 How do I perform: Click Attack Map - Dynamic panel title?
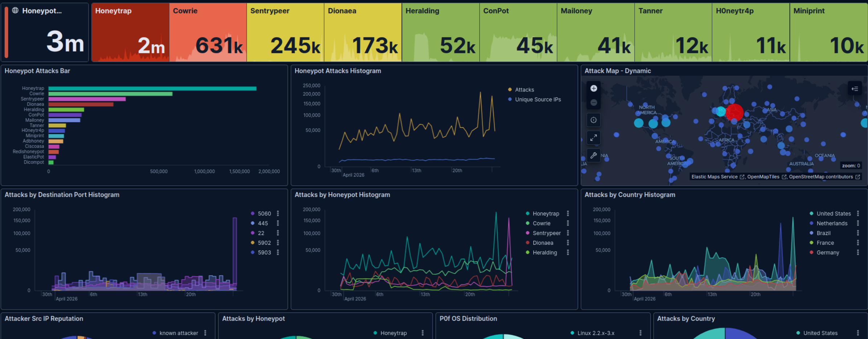click(x=618, y=71)
